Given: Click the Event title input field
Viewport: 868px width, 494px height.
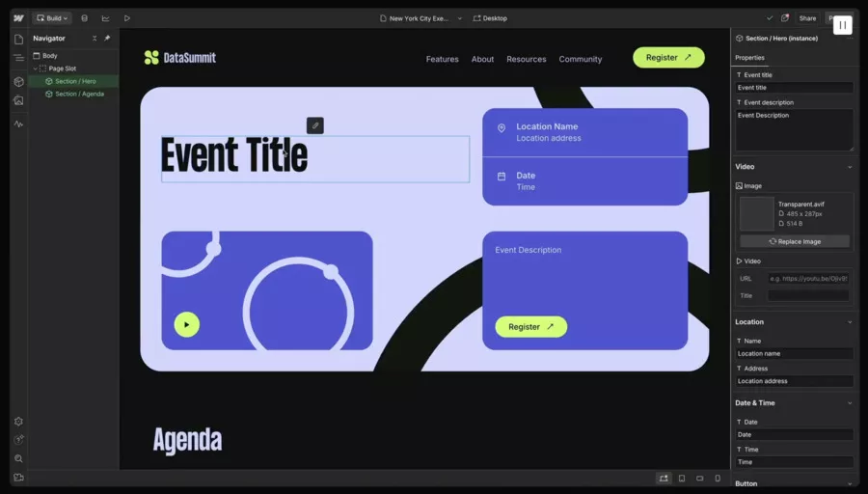Looking at the screenshot, I should [795, 88].
